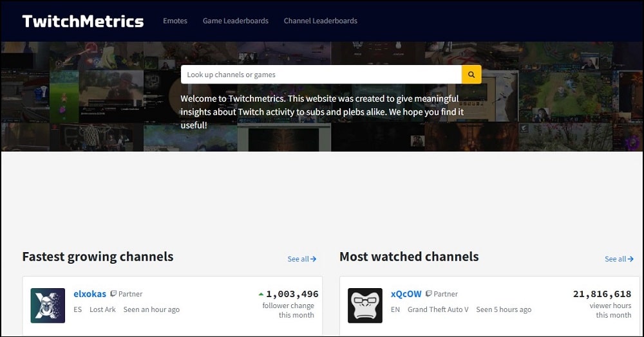
Task: Click the 21,816,618 viewer hours value
Action: point(602,294)
